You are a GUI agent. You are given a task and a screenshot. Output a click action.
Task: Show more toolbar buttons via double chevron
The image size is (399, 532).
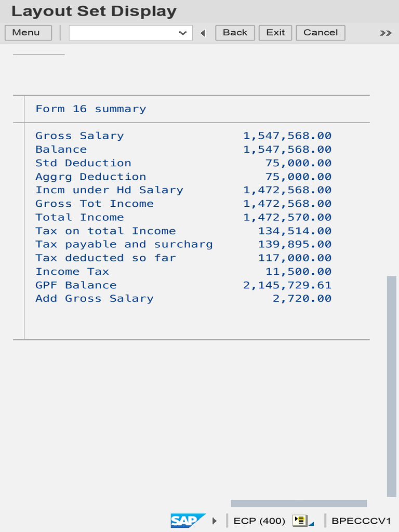pyautogui.click(x=386, y=33)
